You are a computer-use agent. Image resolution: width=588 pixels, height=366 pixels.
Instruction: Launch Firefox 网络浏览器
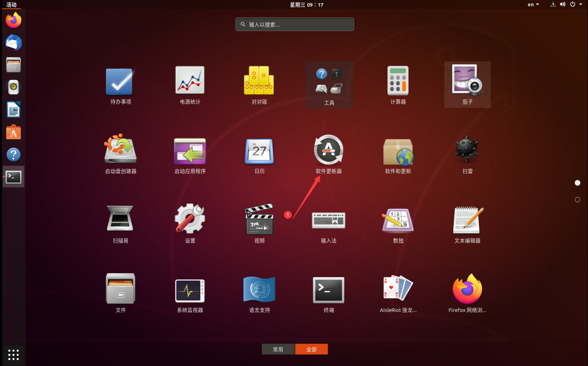[467, 293]
